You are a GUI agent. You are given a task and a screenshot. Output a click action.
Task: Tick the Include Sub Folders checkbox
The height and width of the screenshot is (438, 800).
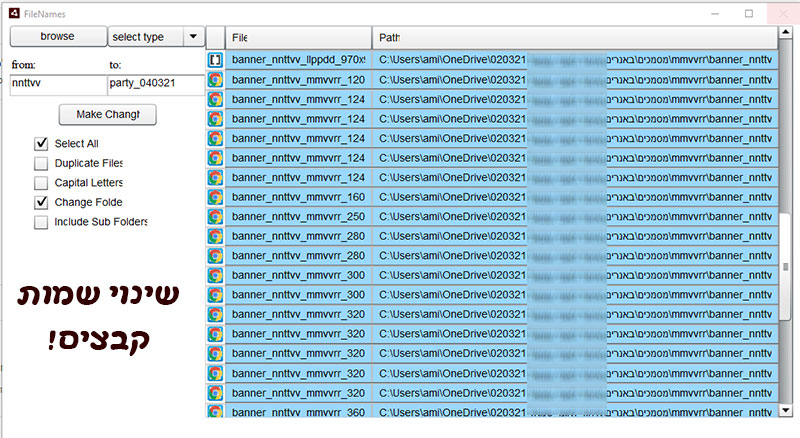[41, 222]
